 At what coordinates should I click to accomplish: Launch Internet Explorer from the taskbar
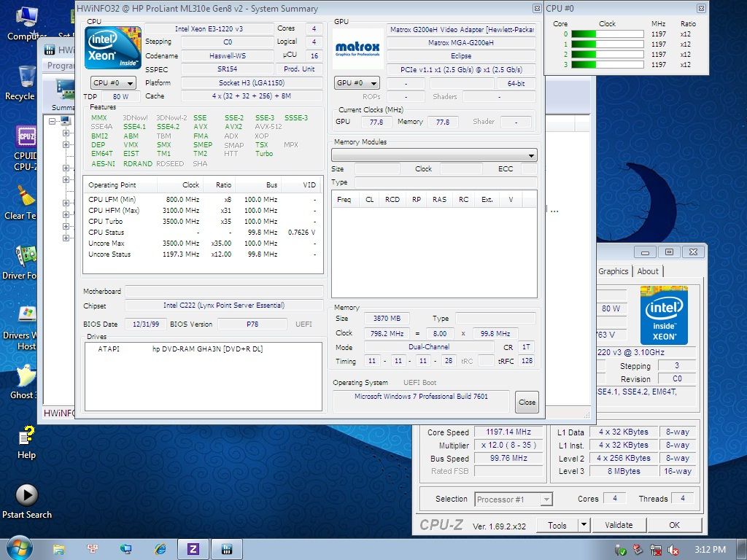click(160, 548)
